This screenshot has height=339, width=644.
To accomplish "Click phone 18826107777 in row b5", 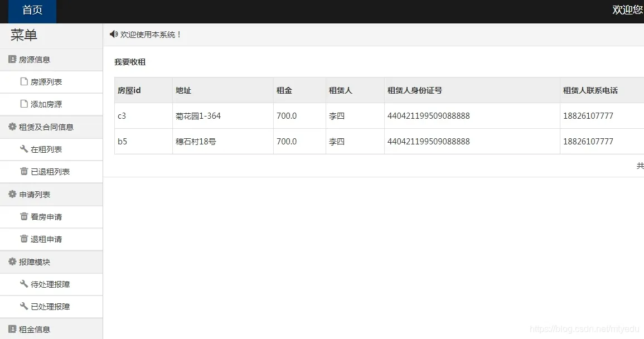I will pos(588,142).
